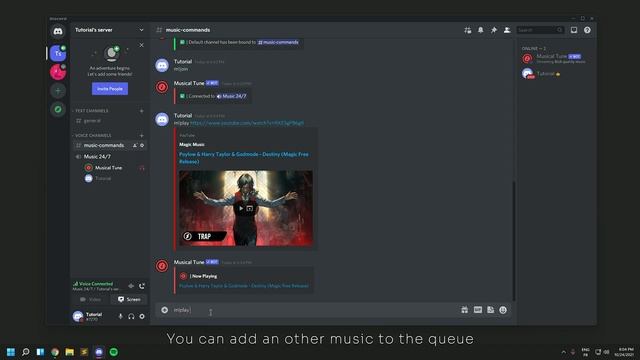Image resolution: width=640 pixels, height=360 pixels.
Task: Click the music-commands mention in the bot message
Action: 278,42
